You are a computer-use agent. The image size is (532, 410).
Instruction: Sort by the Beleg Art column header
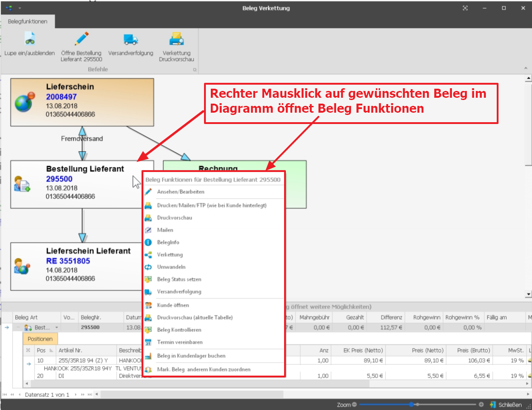point(37,317)
